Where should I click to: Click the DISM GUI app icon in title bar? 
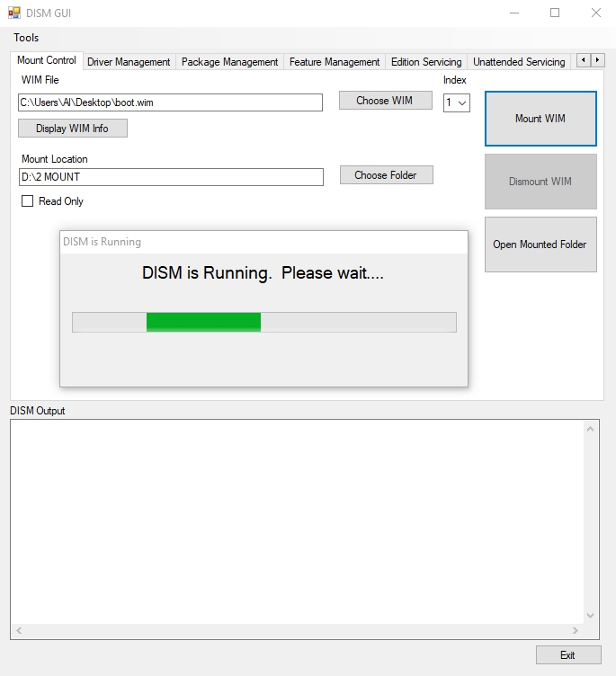click(x=14, y=13)
